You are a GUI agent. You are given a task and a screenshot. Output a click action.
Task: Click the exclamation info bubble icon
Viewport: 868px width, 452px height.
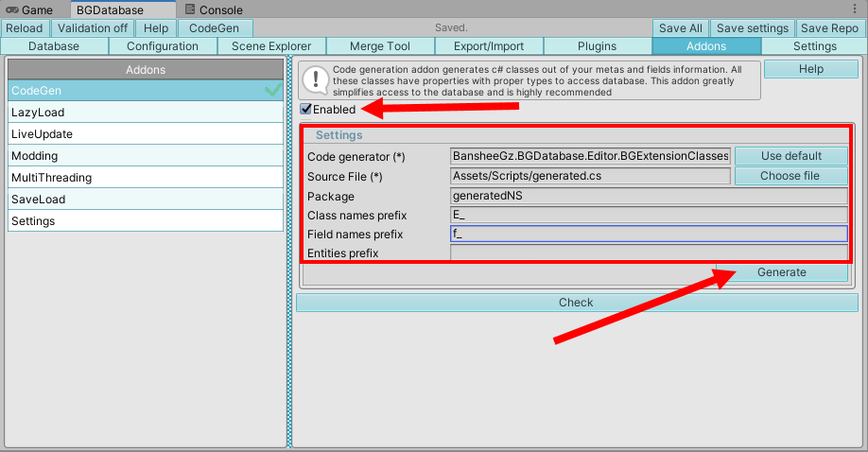click(x=316, y=80)
